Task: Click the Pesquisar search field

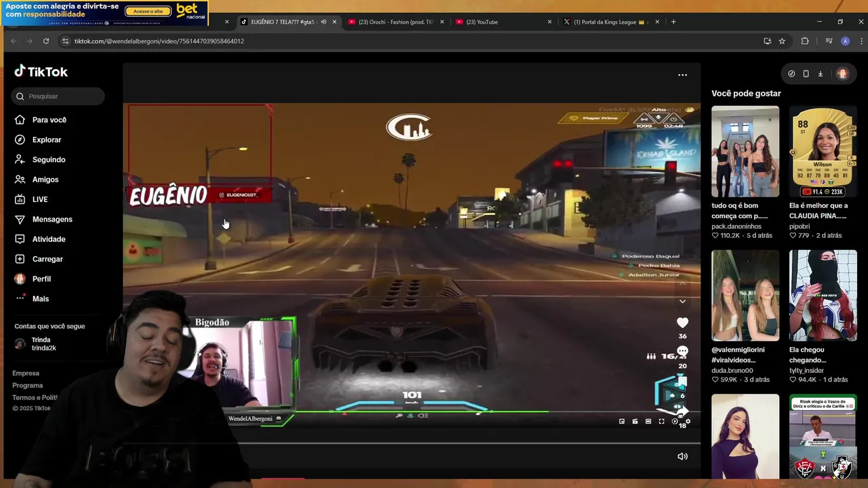Action: tap(58, 96)
